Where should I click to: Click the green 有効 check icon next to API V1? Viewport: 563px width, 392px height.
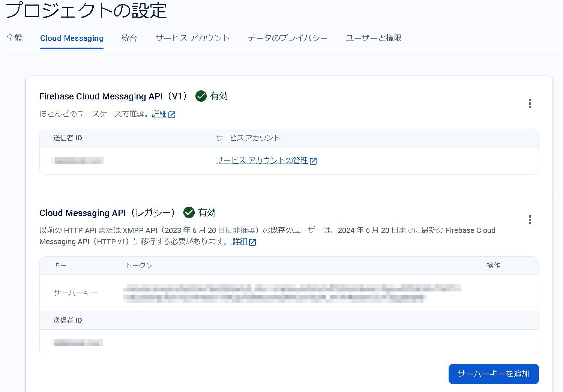pyautogui.click(x=201, y=96)
